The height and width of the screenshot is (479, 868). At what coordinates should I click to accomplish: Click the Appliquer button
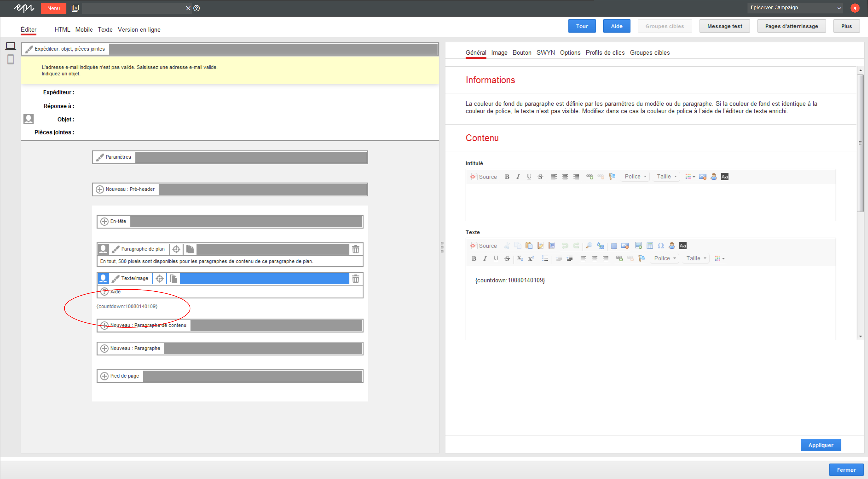click(x=821, y=445)
